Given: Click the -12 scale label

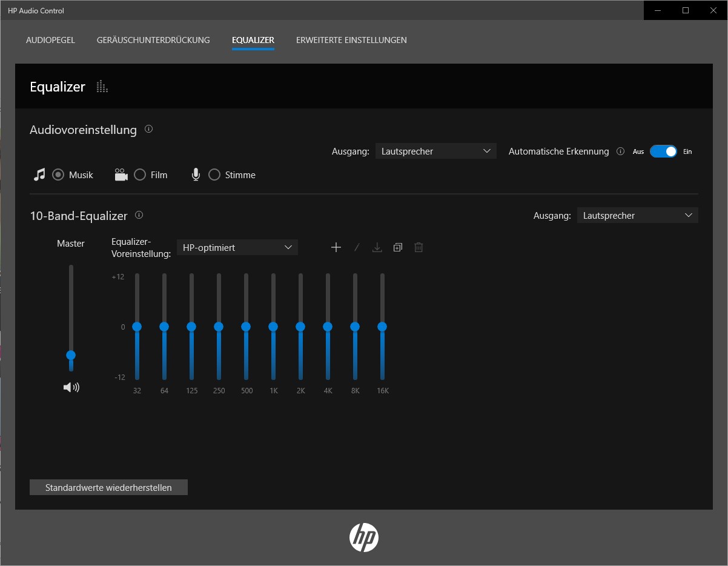Looking at the screenshot, I should (x=119, y=377).
